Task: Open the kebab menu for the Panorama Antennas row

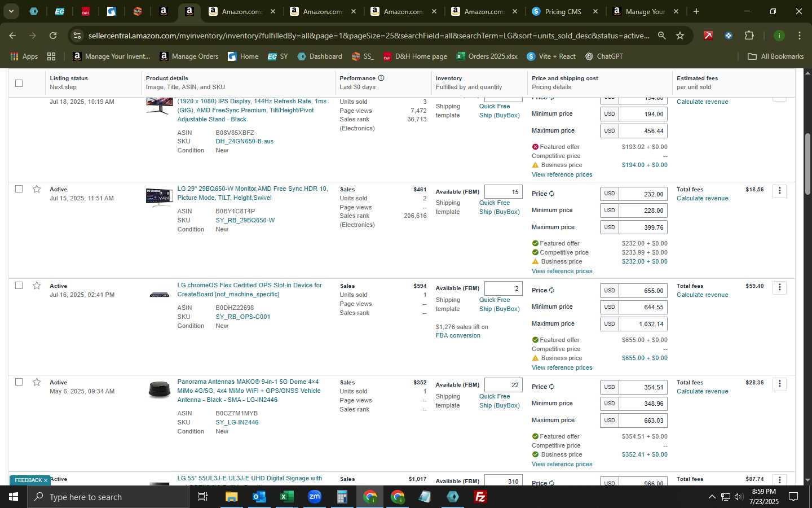Action: (780, 384)
